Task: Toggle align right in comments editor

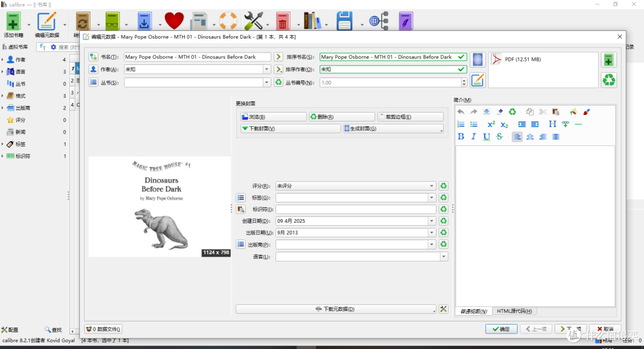Action: click(543, 136)
